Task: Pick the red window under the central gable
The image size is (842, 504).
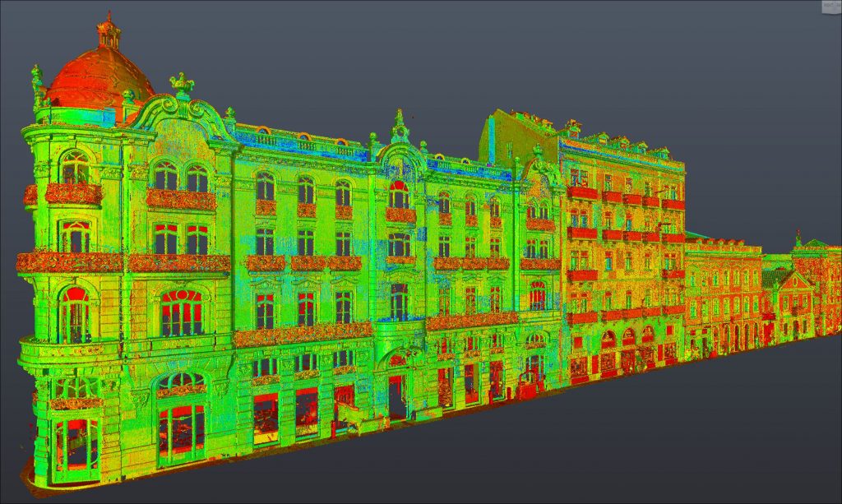Action: click(x=399, y=195)
